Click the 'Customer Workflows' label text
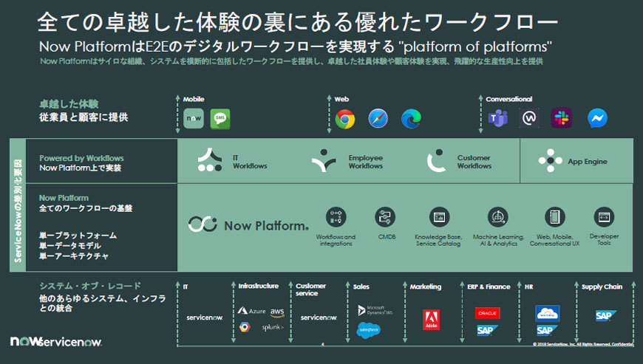This screenshot has height=364, width=643. (474, 162)
